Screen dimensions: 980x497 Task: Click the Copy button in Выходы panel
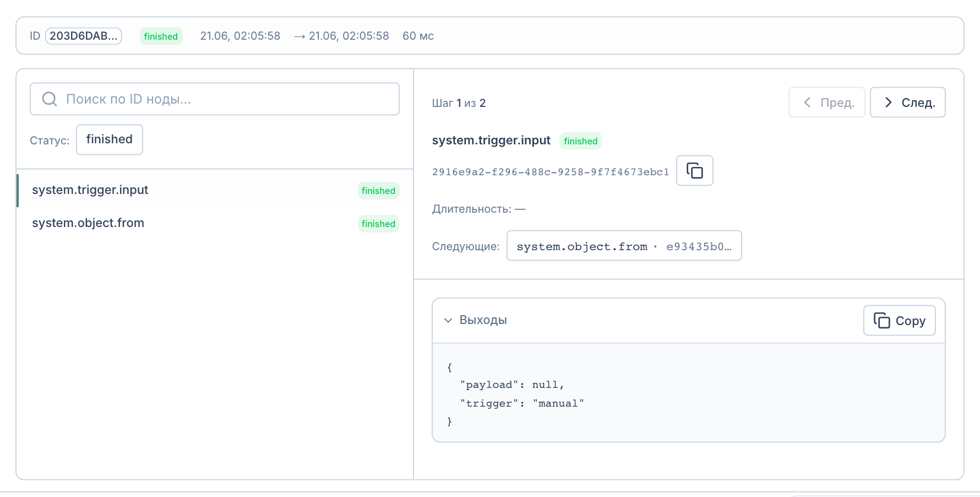click(899, 321)
